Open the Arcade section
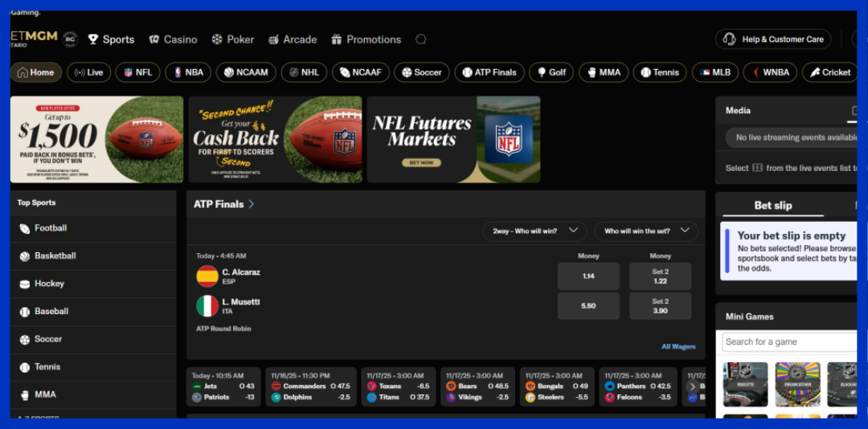This screenshot has width=868, height=429. pos(293,39)
